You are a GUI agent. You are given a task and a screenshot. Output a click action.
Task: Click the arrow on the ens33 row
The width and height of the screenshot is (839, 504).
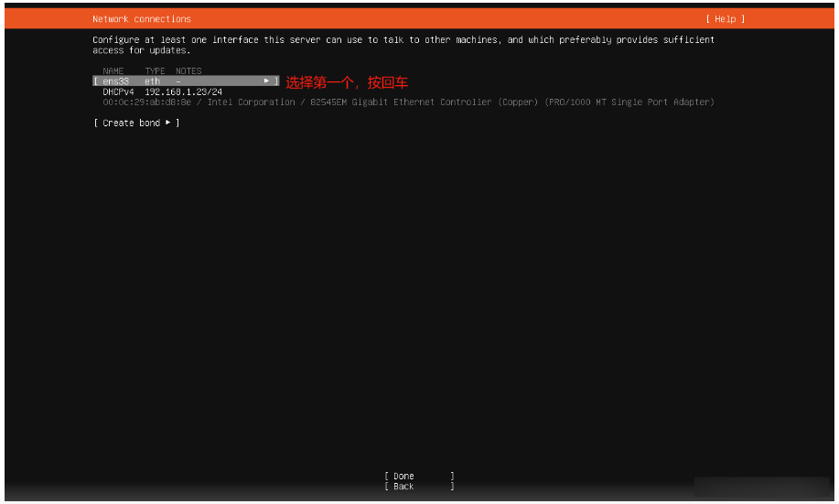[266, 81]
